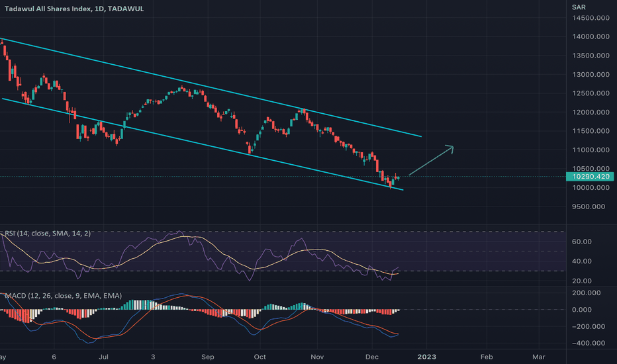Select the latest candlestick near 10290
Screen dimensions: 617x364
399,178
